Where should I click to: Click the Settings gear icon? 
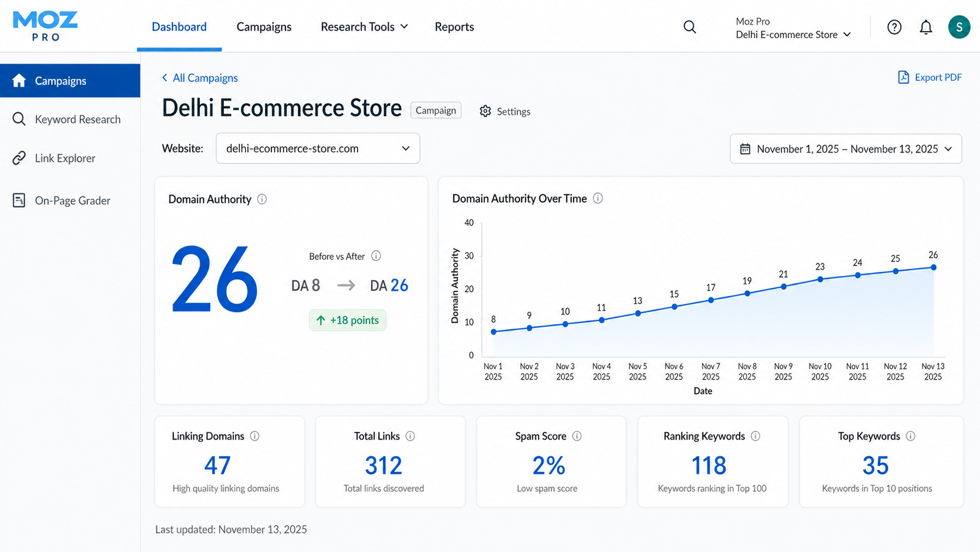coord(485,111)
